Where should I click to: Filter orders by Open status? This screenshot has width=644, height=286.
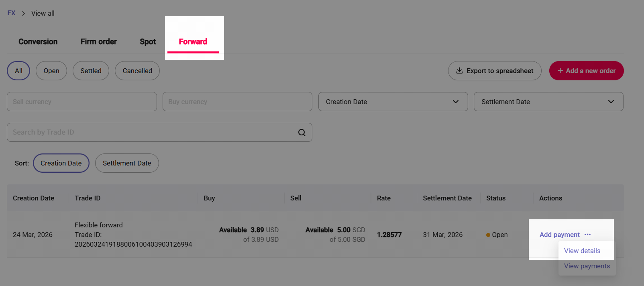(51, 71)
